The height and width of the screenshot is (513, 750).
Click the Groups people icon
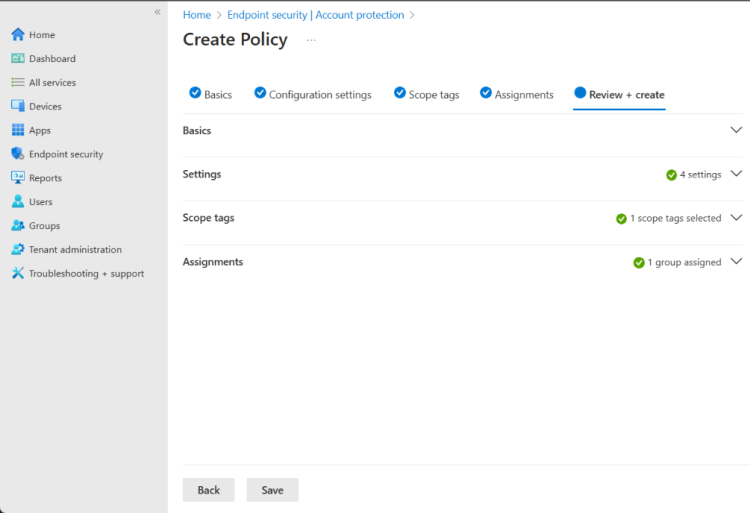(18, 225)
